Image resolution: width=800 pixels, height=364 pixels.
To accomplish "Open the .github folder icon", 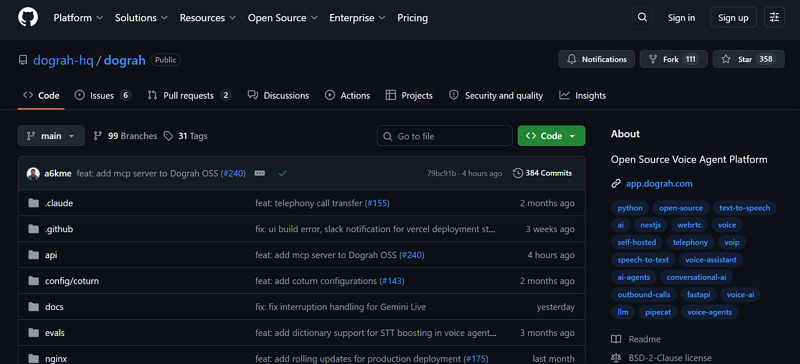I will click(x=34, y=229).
